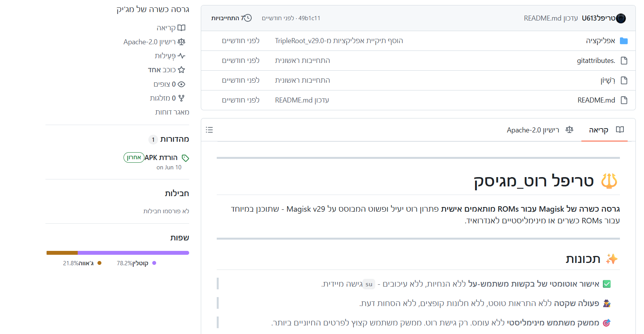Open ג'אווה 21.8% language link
Viewport: 644px width, 334px height.
pyautogui.click(x=82, y=263)
